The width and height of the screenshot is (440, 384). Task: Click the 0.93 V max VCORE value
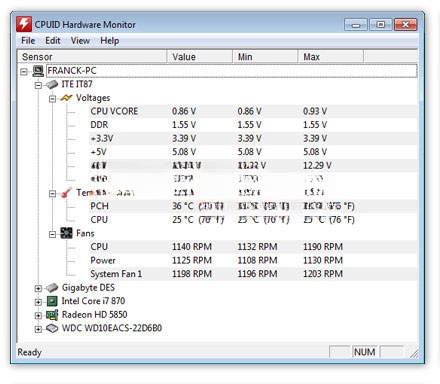tap(315, 111)
